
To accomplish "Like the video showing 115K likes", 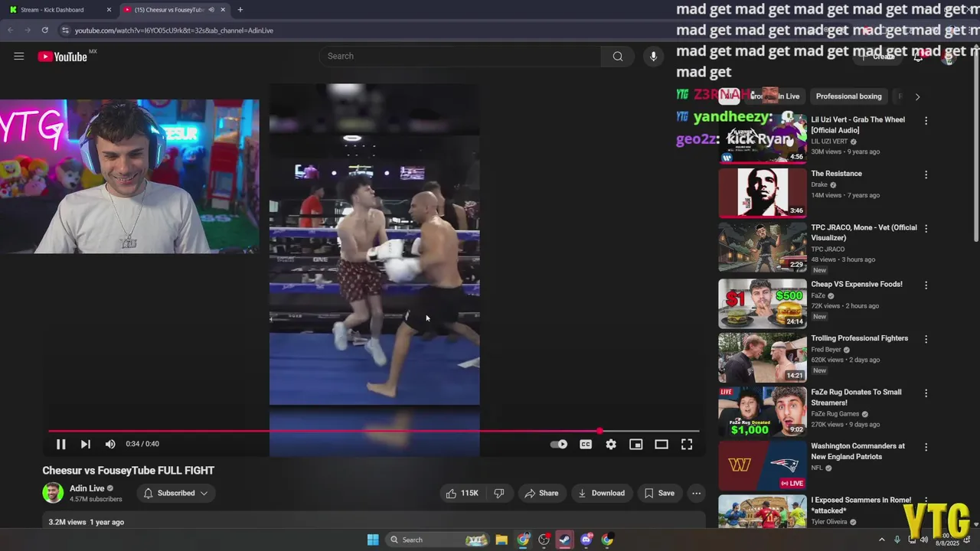I will [x=462, y=493].
